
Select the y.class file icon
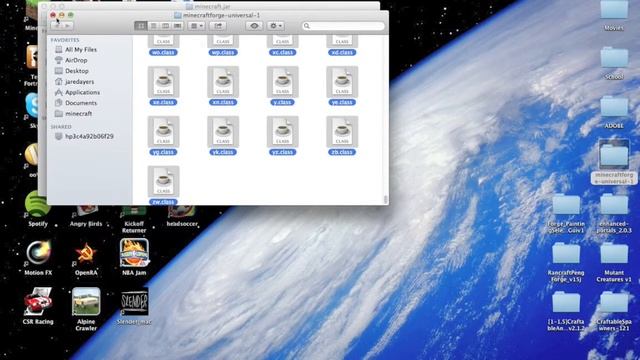pyautogui.click(x=282, y=82)
